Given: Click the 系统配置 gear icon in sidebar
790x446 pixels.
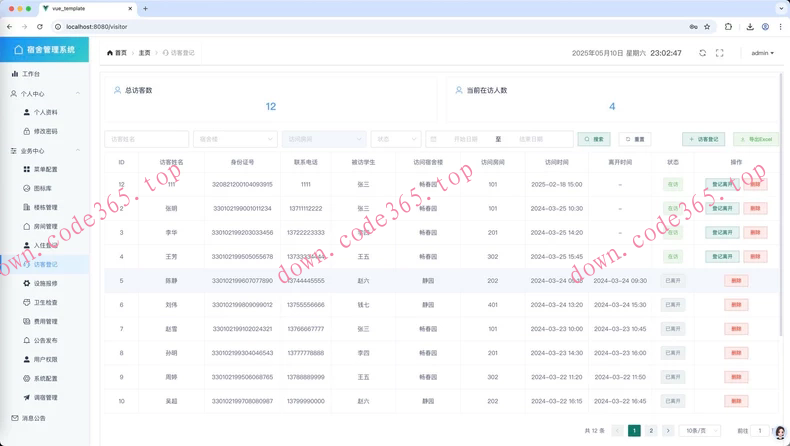Looking at the screenshot, I should tap(27, 379).
